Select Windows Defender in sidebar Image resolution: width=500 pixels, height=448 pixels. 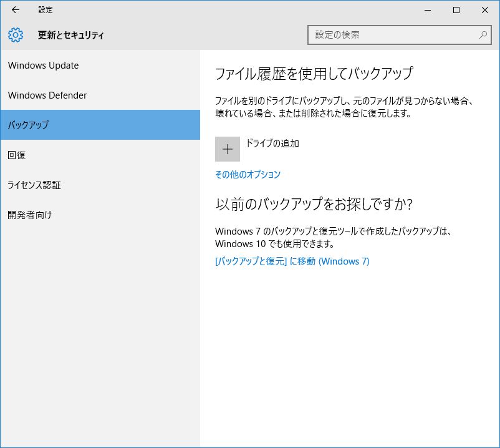[x=47, y=95]
